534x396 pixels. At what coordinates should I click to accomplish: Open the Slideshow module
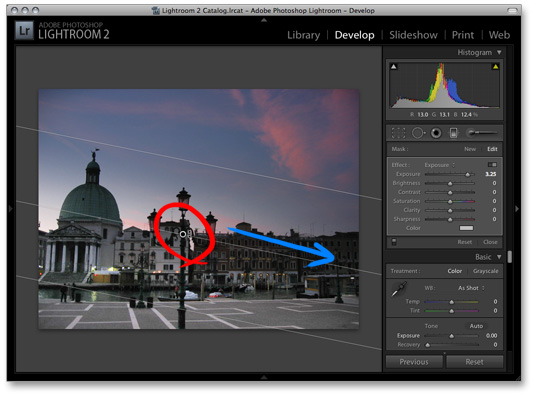coord(413,35)
